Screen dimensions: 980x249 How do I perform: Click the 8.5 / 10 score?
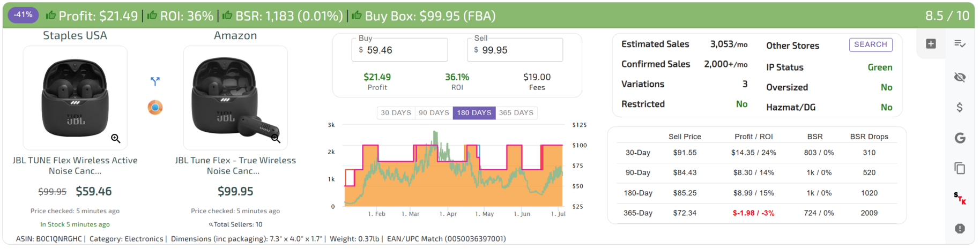[947, 16]
